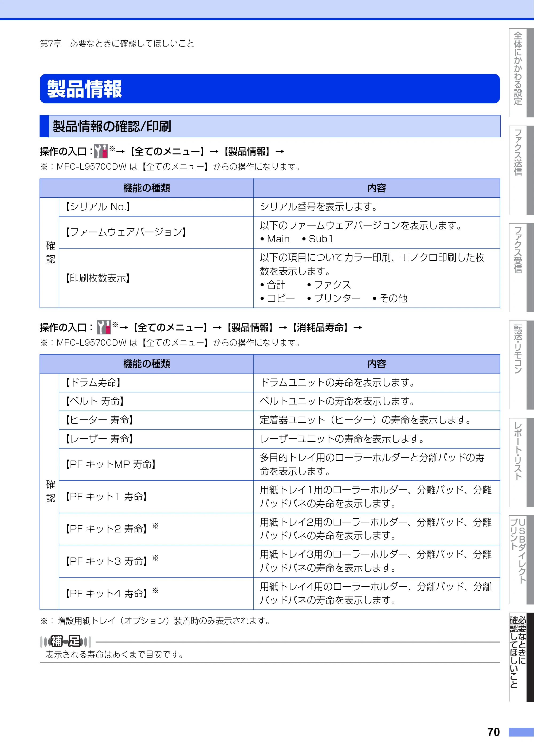Open the USBダイレクトプリント side tab
534x756 pixels.
(521, 560)
